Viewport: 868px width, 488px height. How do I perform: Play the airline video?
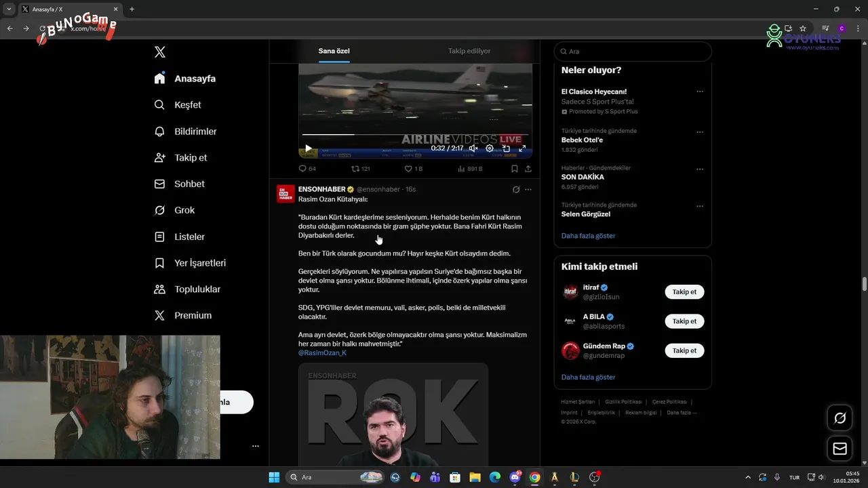[309, 148]
